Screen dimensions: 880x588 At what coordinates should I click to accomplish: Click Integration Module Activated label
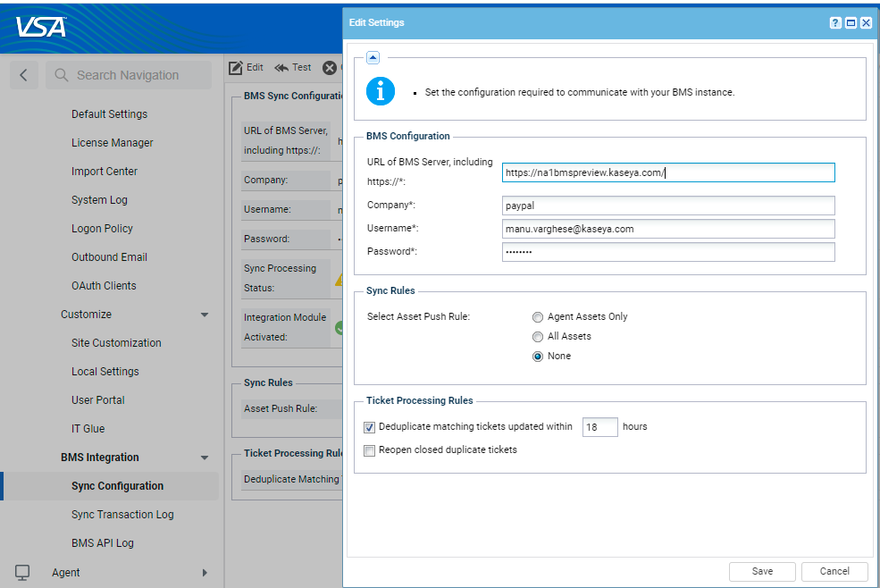pyautogui.click(x=285, y=327)
